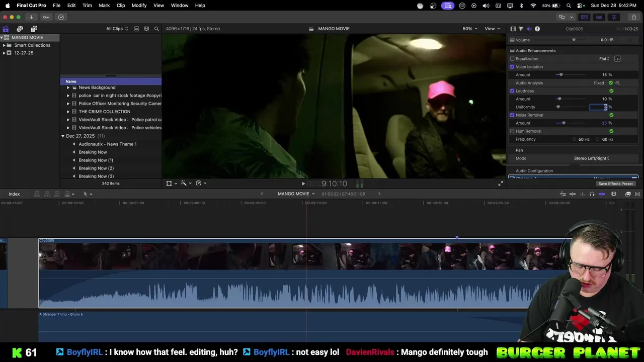Image resolution: width=644 pixels, height=362 pixels.
Task: Show the Libraries sidebar icon
Action: click(6, 29)
